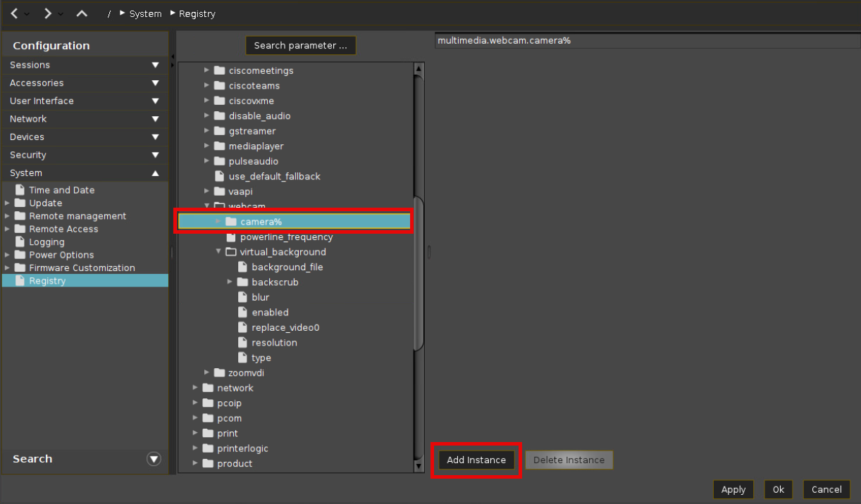Click the Time and Date page icon
The image size is (861, 504).
20,190
